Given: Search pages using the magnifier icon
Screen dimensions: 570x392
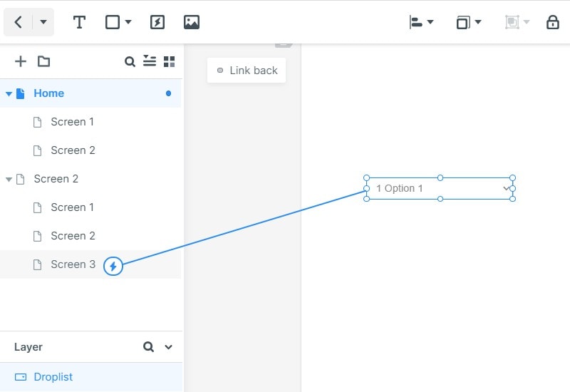Looking at the screenshot, I should (130, 62).
